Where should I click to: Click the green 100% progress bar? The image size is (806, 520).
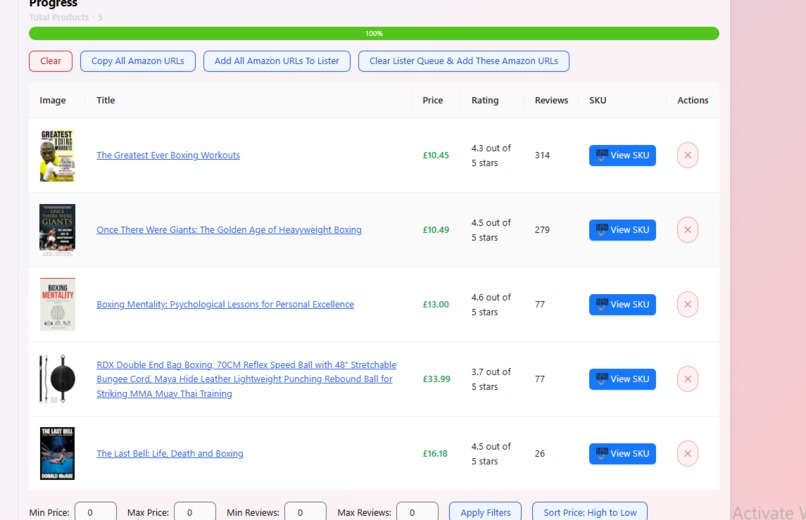tap(374, 33)
